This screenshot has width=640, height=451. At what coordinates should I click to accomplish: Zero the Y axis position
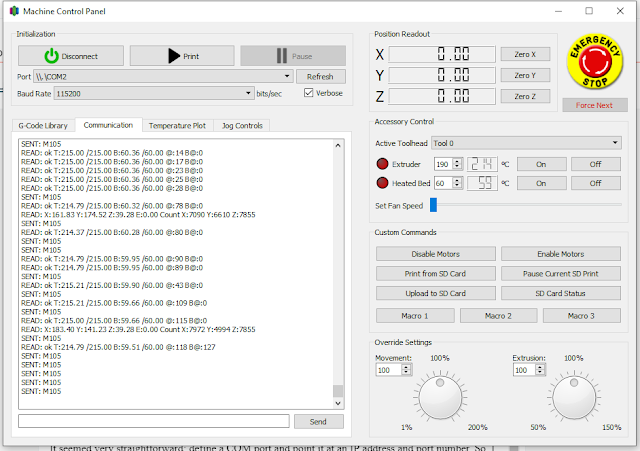tap(525, 75)
